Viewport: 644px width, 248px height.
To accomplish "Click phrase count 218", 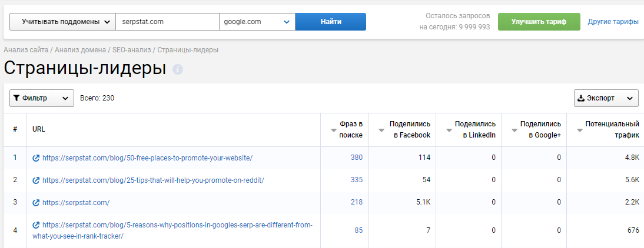I will coord(357,203).
